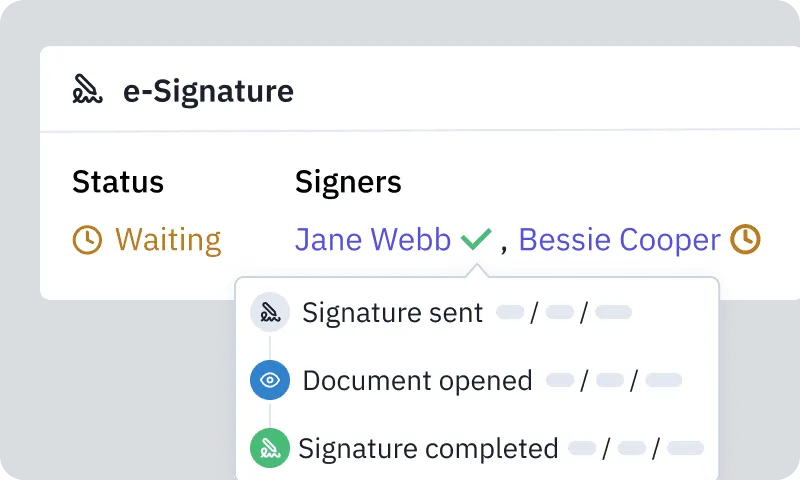Click the gray Signature sent pen icon
Image resolution: width=800 pixels, height=480 pixels.
click(x=270, y=312)
